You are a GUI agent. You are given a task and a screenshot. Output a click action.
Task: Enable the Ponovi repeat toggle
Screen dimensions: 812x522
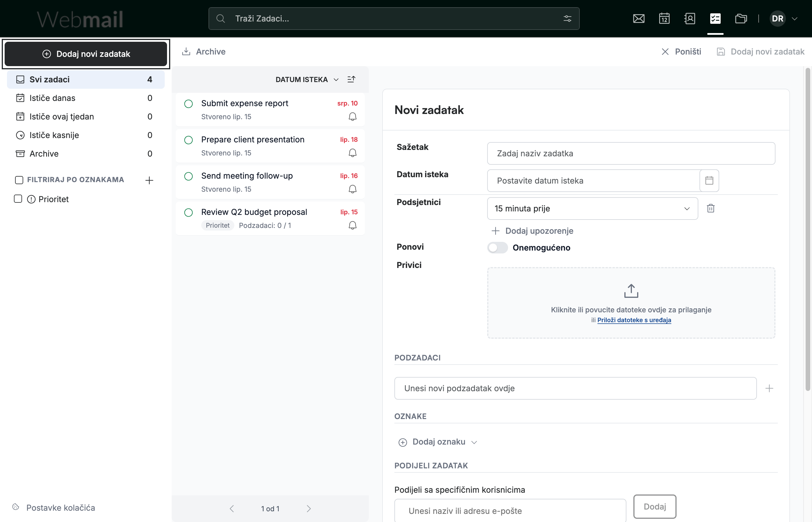(x=497, y=247)
